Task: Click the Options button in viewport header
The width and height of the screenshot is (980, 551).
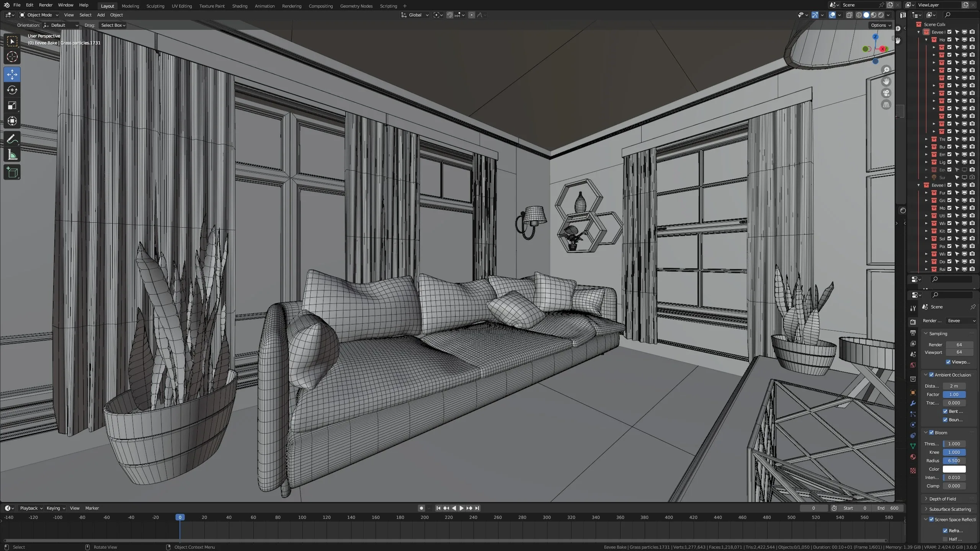Action: coord(880,25)
